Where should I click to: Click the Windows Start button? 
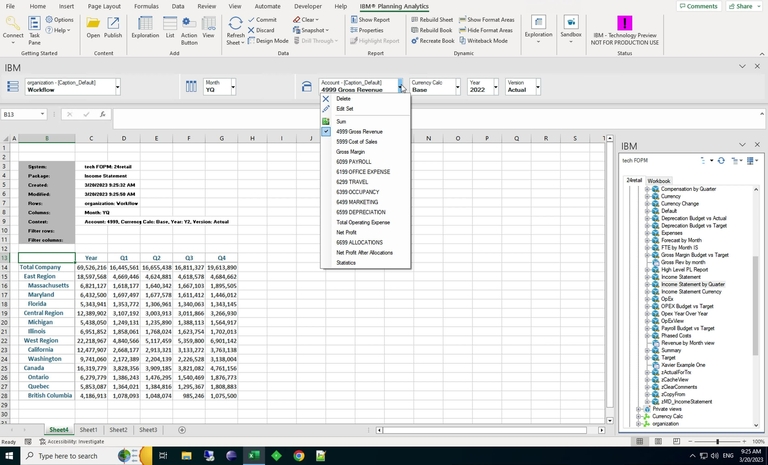(x=9, y=456)
